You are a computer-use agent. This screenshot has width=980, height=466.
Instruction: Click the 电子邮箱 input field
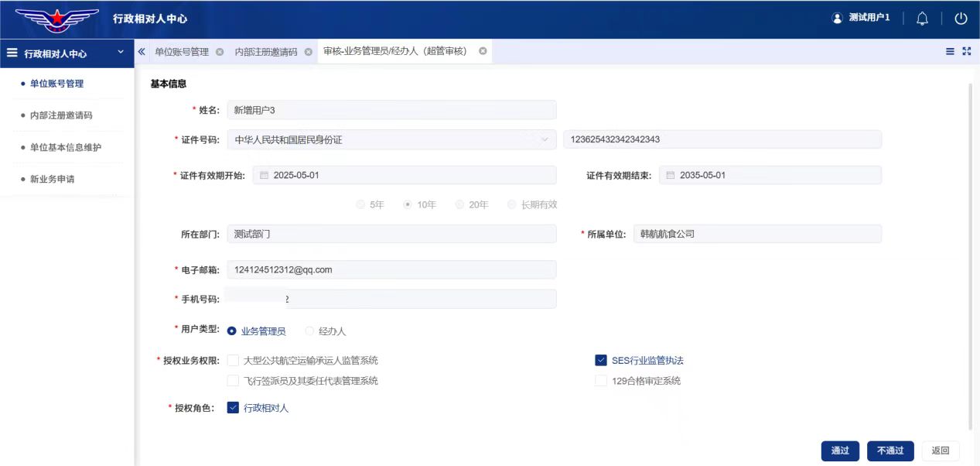(x=391, y=269)
